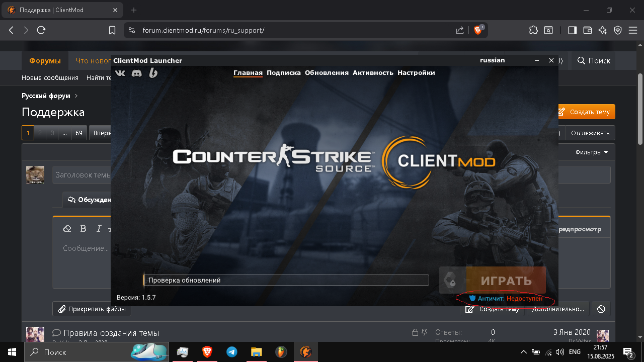Open the Discord link in ClientMod Launcher

[x=136, y=73]
